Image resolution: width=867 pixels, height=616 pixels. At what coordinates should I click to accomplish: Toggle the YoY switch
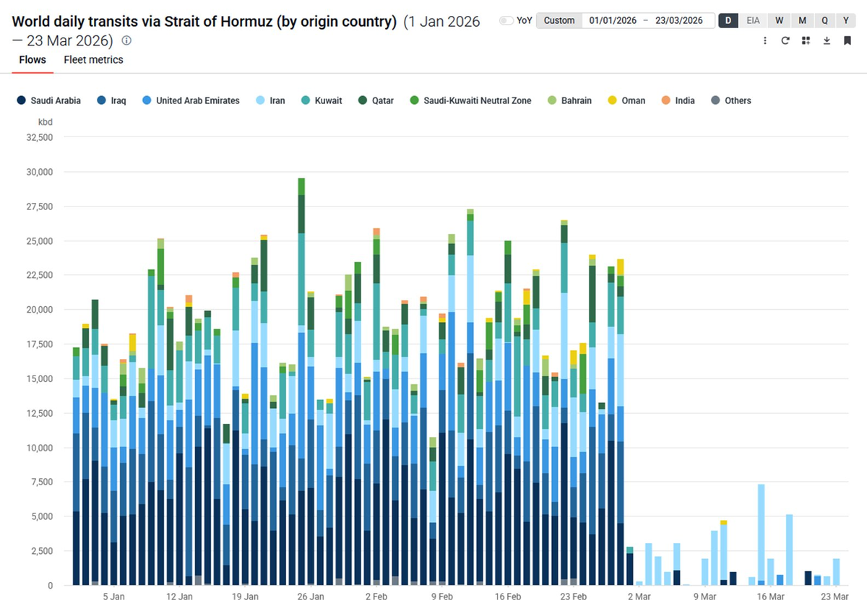507,21
